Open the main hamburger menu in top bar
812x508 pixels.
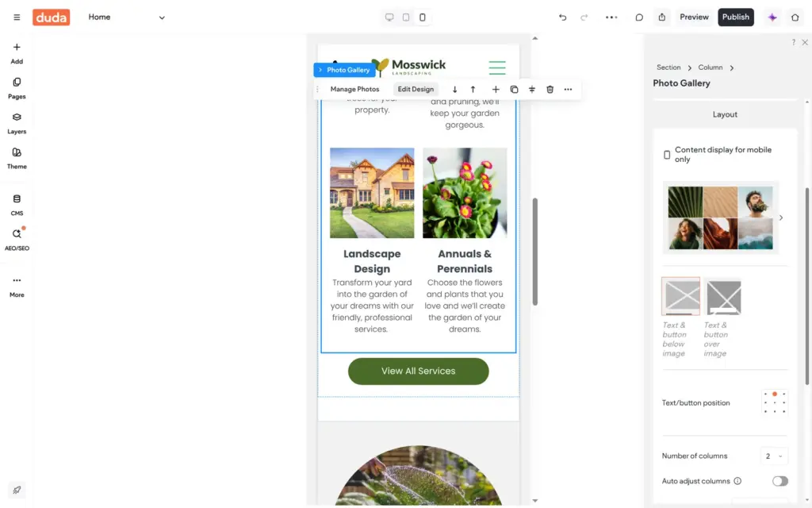tap(17, 17)
